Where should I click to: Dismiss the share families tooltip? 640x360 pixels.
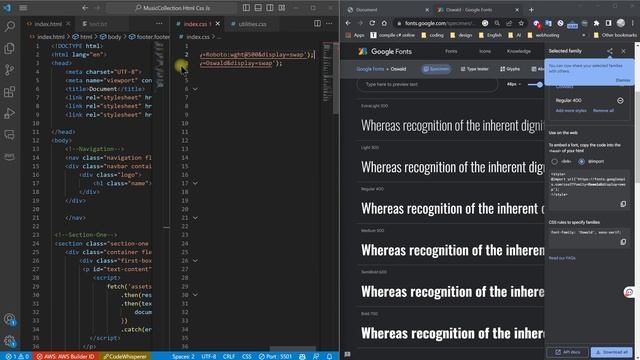(x=623, y=80)
